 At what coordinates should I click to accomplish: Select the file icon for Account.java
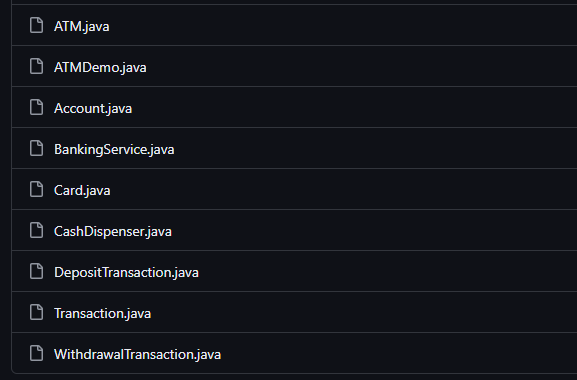(36, 107)
